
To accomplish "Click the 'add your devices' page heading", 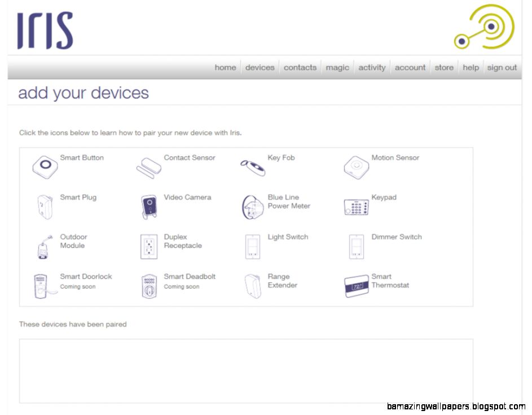I will pyautogui.click(x=83, y=93).
